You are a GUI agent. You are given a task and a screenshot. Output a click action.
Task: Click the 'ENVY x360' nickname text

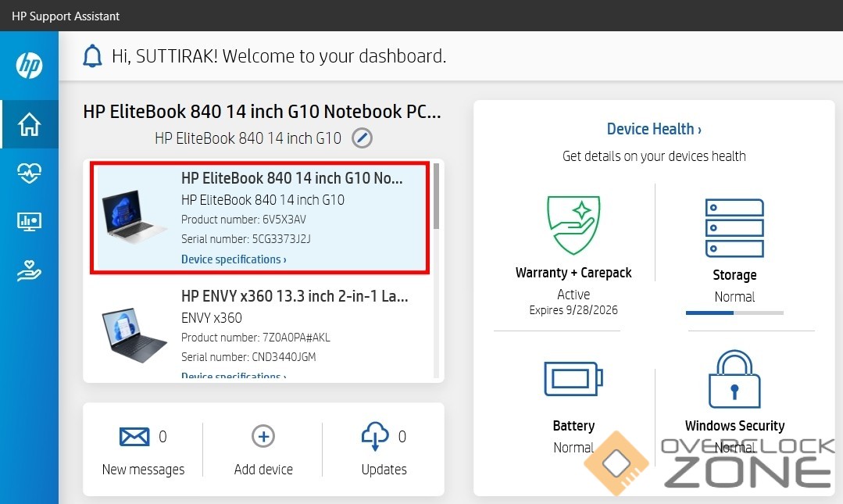click(211, 318)
